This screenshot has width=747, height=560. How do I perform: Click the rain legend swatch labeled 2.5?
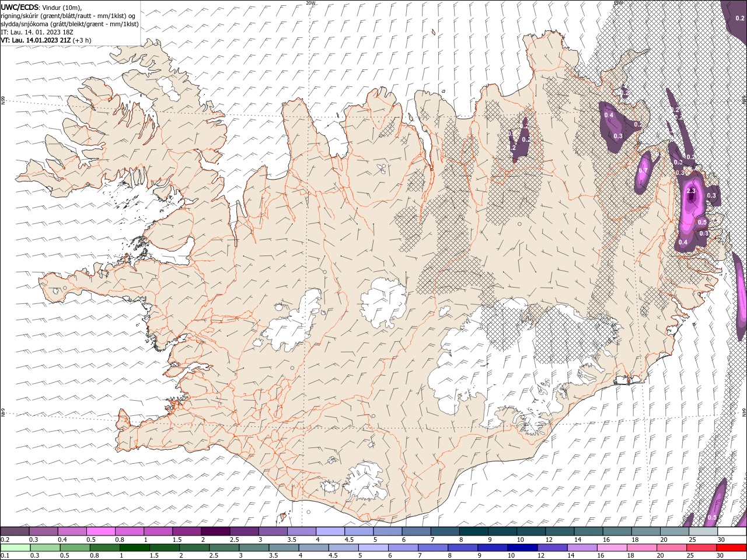224,548
